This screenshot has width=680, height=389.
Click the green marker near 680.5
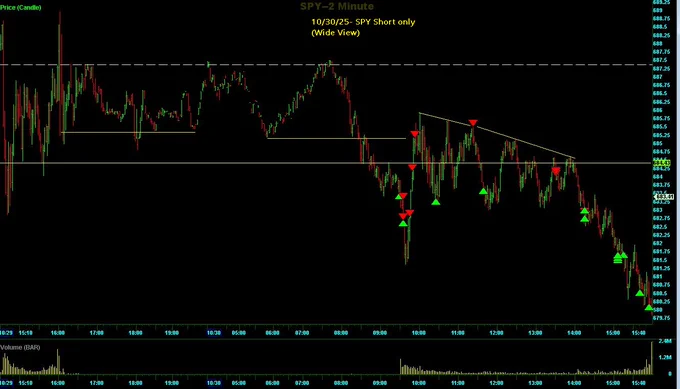640,293
